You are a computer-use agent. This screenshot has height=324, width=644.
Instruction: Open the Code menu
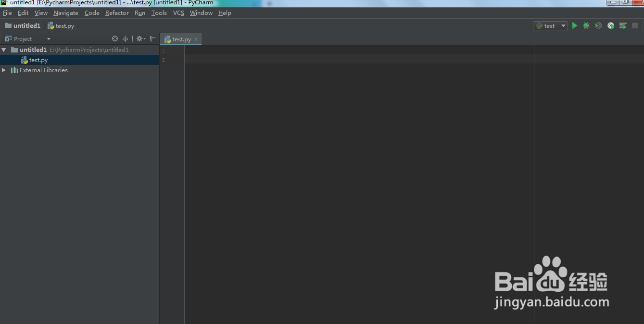[92, 13]
